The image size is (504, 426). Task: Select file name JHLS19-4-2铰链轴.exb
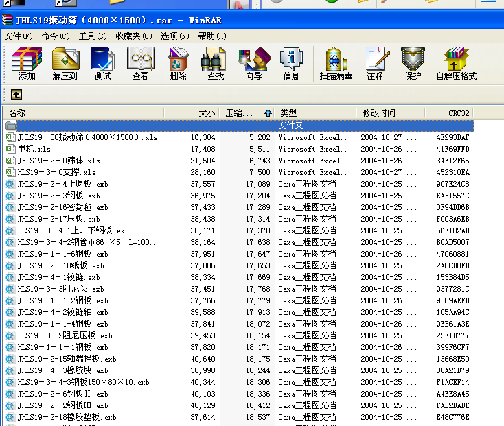62,312
